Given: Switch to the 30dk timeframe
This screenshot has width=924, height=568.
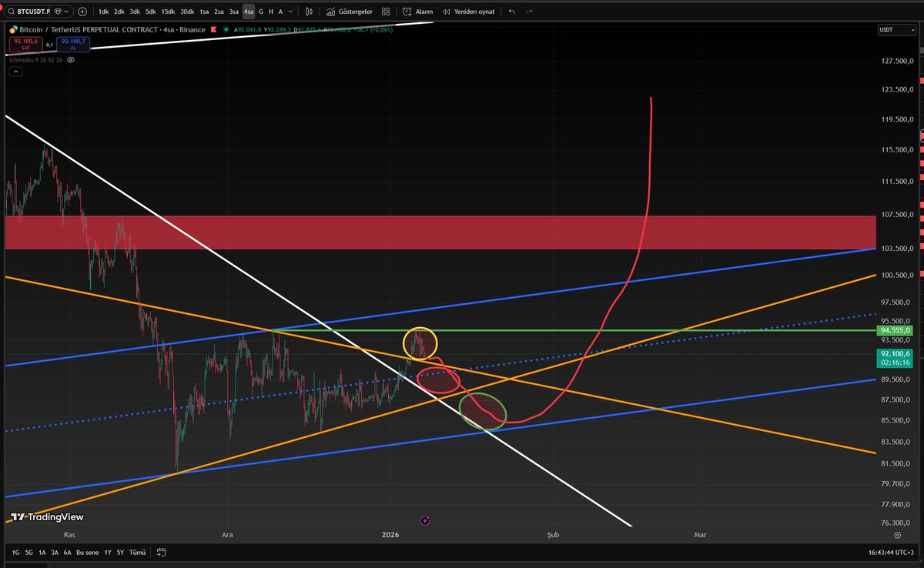Looking at the screenshot, I should (x=187, y=12).
